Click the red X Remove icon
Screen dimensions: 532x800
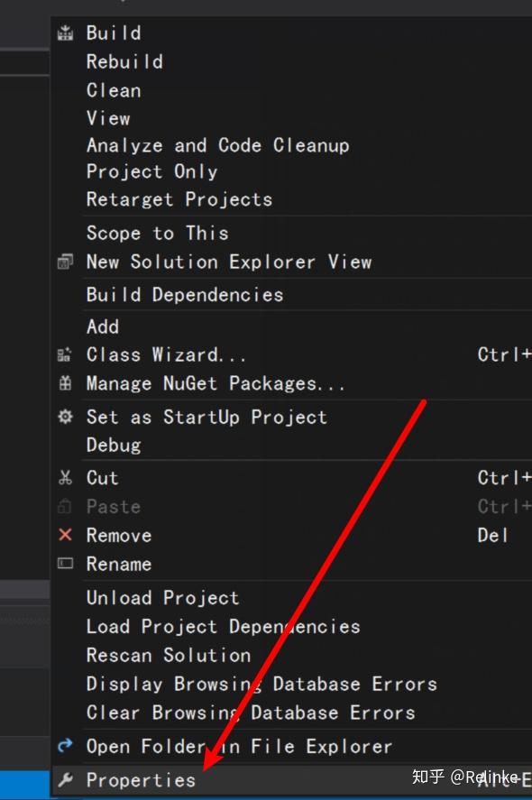pyautogui.click(x=65, y=535)
